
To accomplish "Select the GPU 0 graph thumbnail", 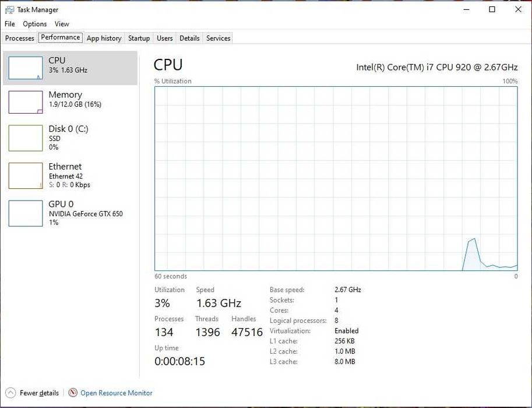I will [x=26, y=213].
